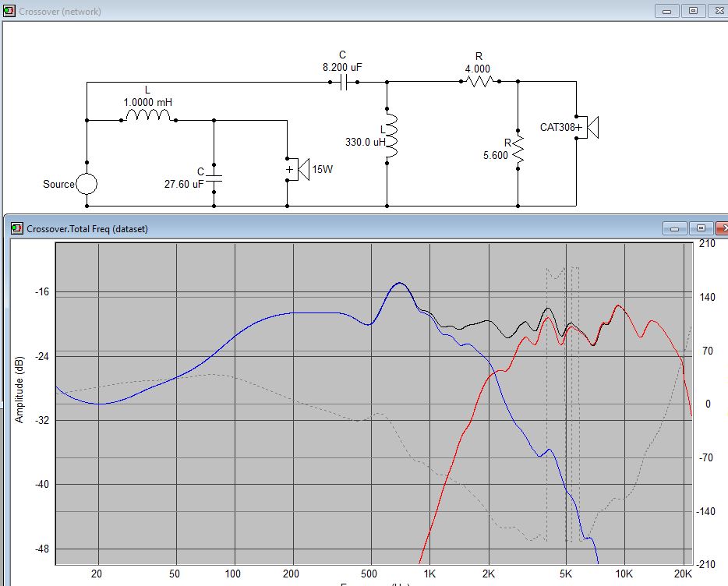
Task: Click the blue woofer response curve
Action: (234, 336)
